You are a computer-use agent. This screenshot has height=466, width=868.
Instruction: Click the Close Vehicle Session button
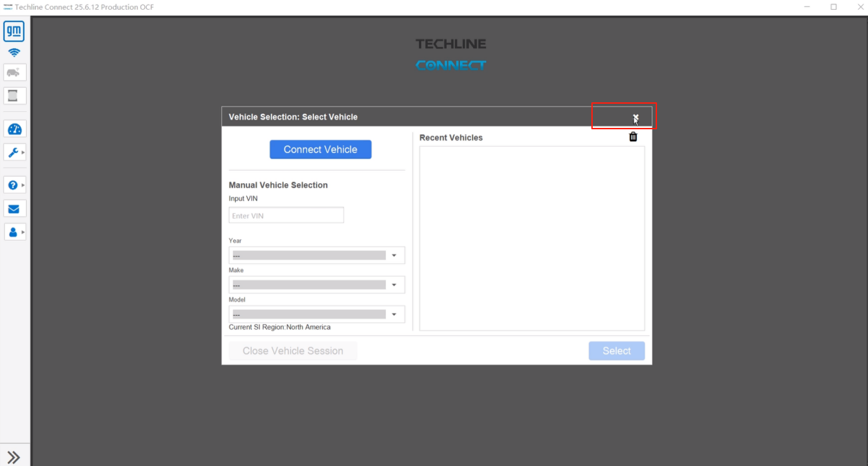click(293, 351)
